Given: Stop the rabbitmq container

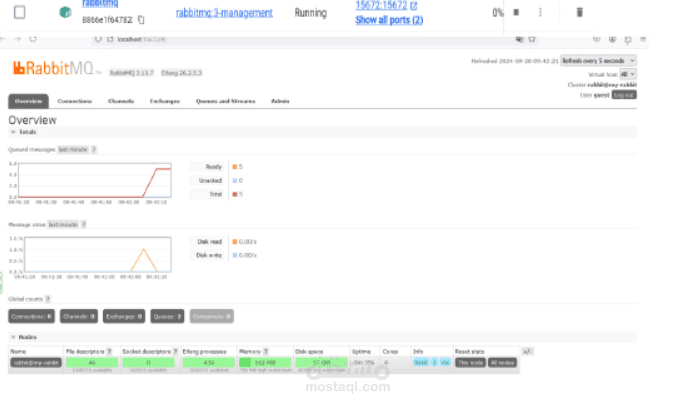Looking at the screenshot, I should [x=516, y=12].
